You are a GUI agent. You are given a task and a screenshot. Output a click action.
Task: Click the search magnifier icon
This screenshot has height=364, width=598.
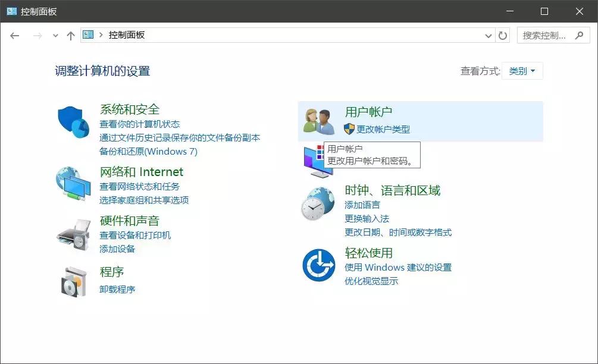(578, 35)
